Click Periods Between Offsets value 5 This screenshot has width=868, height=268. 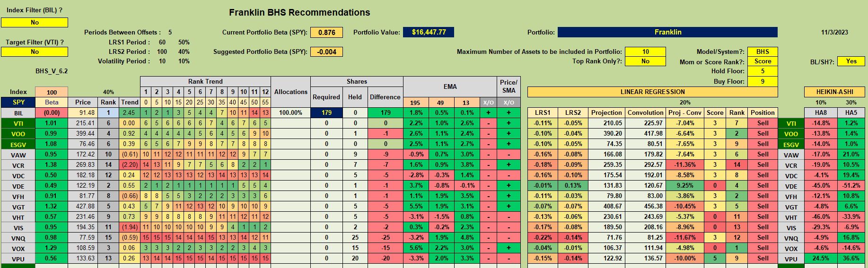click(170, 32)
